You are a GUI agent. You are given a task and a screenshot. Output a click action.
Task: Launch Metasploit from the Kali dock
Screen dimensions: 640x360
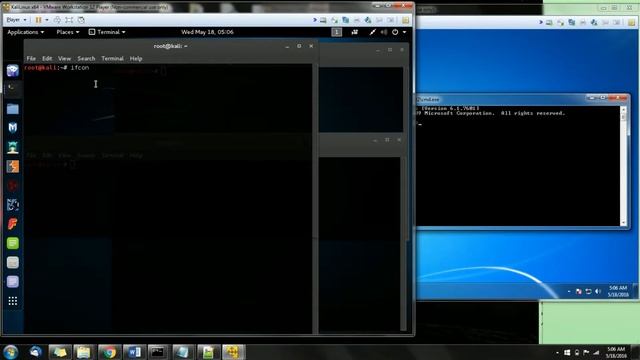coord(13,128)
